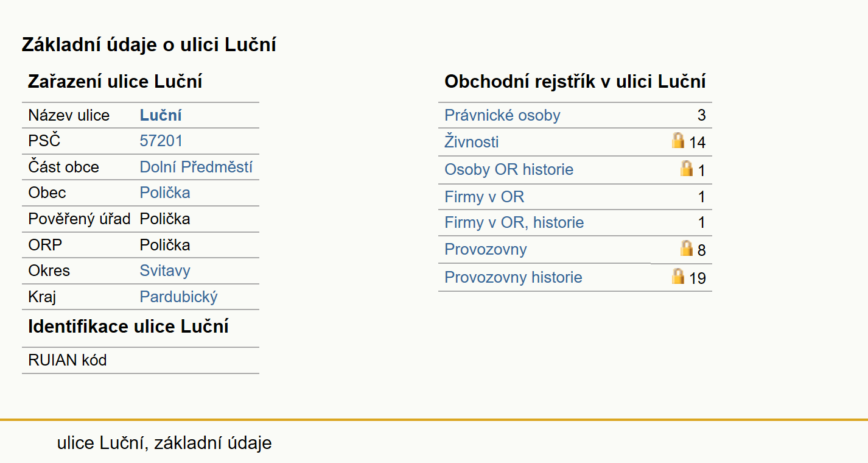Click the Právnické osoby count 3
The width and height of the screenshot is (868, 463).
(701, 115)
